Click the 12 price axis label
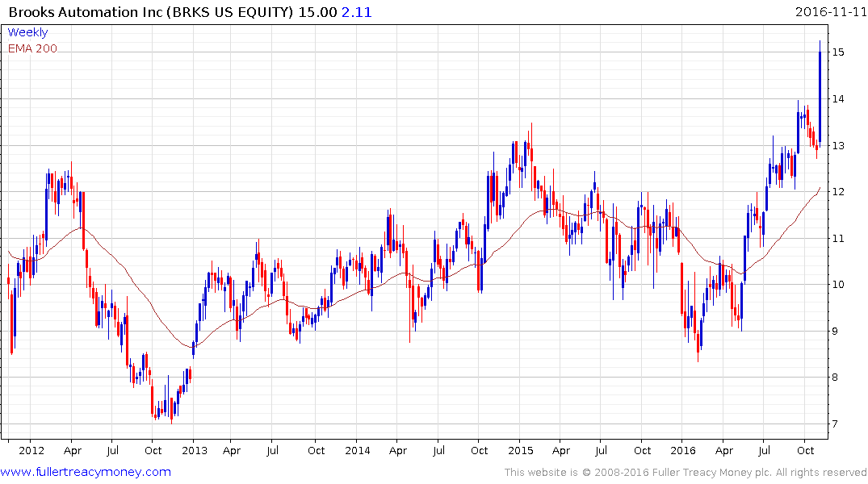This screenshot has width=868, height=484. point(838,192)
